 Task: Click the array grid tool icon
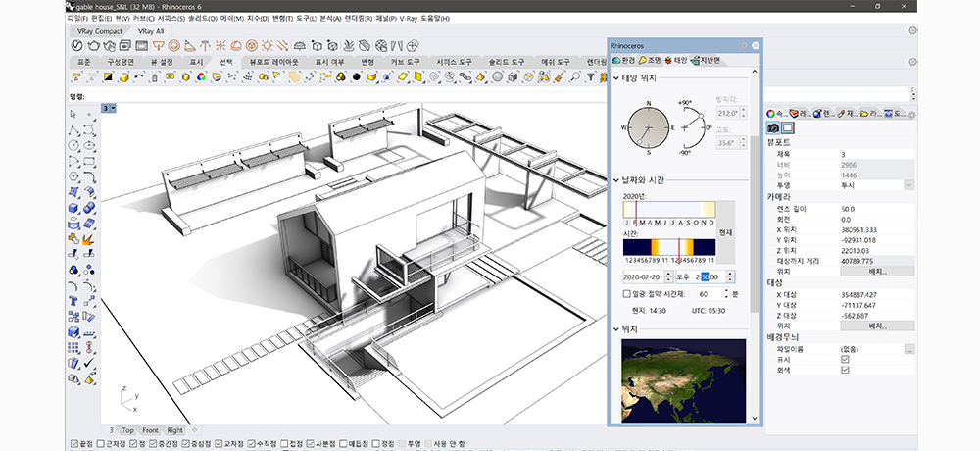pos(73,348)
